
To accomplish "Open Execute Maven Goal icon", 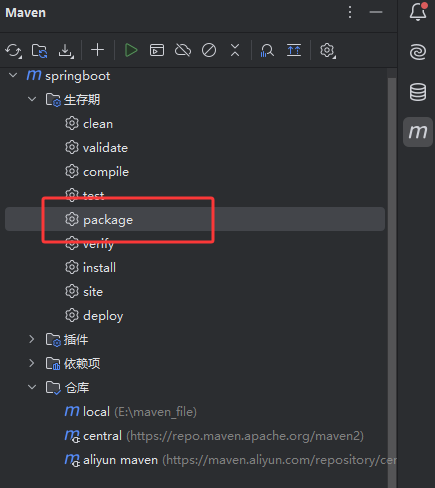I will click(x=157, y=50).
